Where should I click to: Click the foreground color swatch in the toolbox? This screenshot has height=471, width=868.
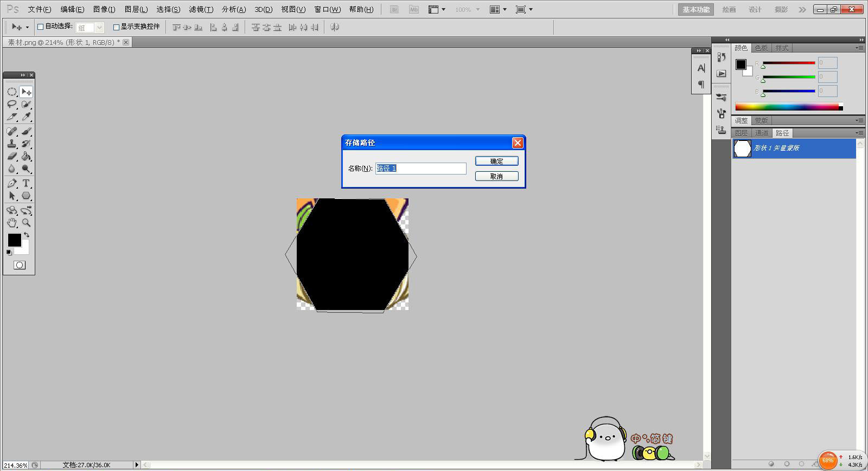[x=14, y=240]
